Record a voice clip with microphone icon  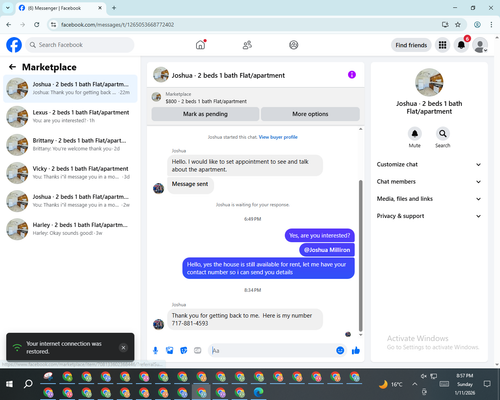[155, 350]
